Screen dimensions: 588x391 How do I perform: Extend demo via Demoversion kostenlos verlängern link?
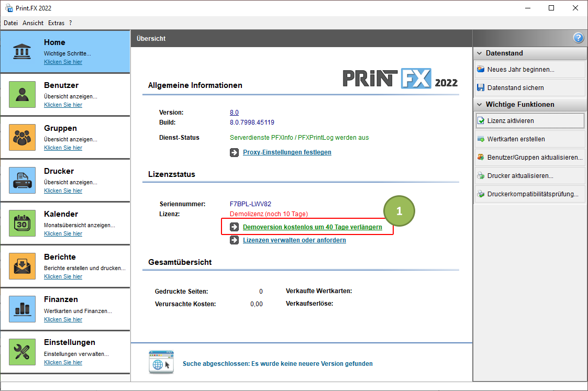(313, 227)
